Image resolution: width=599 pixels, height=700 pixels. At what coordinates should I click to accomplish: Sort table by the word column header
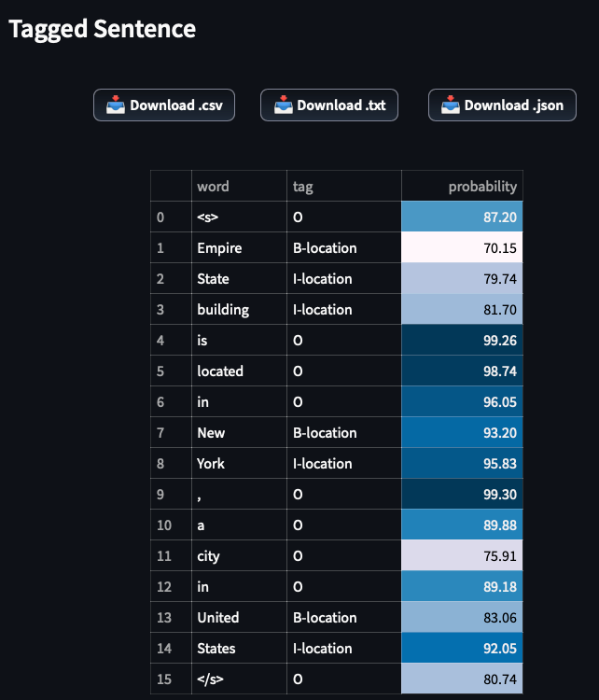pyautogui.click(x=239, y=187)
